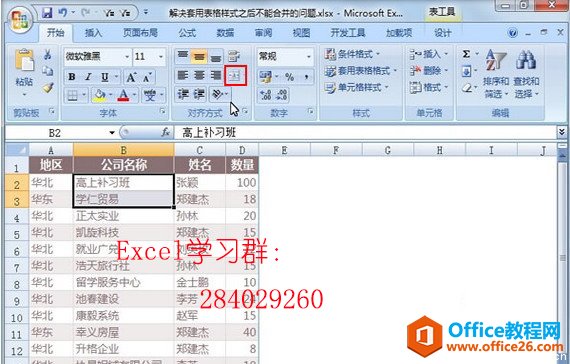Click formula bar with 高上补习班
The height and width of the screenshot is (364, 570).
[365, 133]
